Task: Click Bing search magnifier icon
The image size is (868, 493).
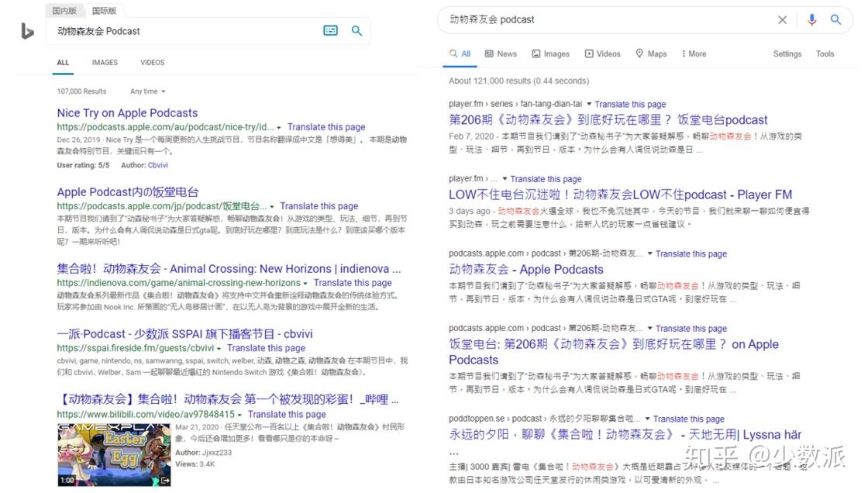Action: tap(357, 31)
